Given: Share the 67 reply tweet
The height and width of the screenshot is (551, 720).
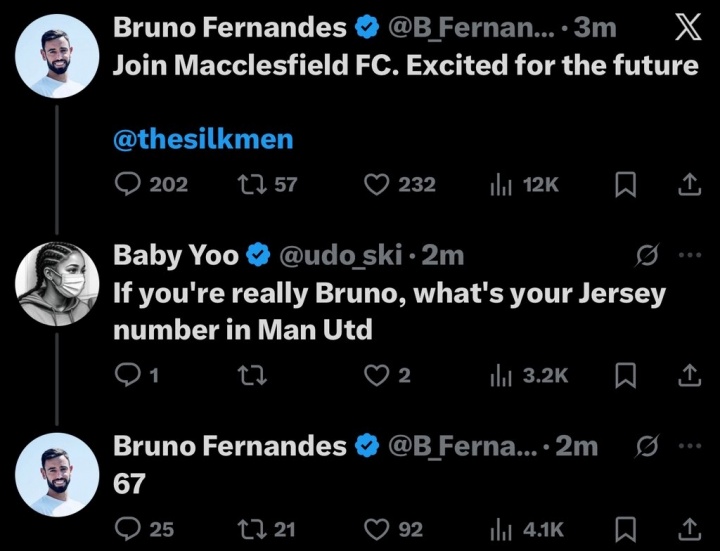Looking at the screenshot, I should click(x=688, y=529).
